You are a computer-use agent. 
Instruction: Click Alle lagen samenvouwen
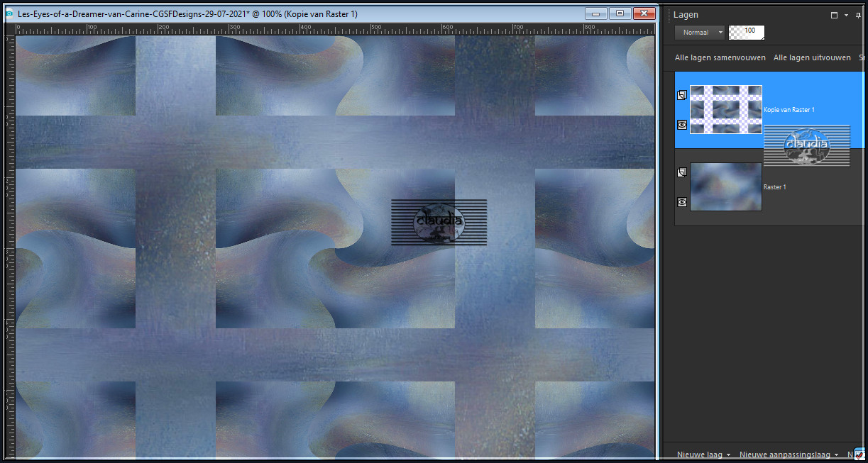pyautogui.click(x=720, y=58)
